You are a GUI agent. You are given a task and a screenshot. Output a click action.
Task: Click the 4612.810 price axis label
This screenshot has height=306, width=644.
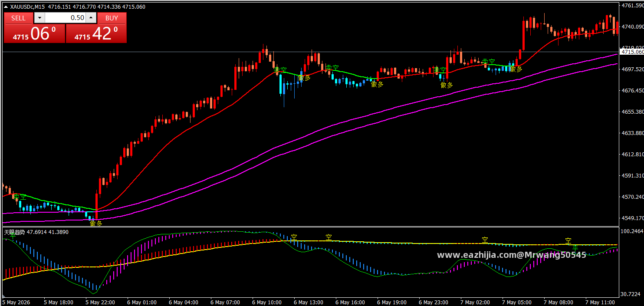pyautogui.click(x=633, y=155)
